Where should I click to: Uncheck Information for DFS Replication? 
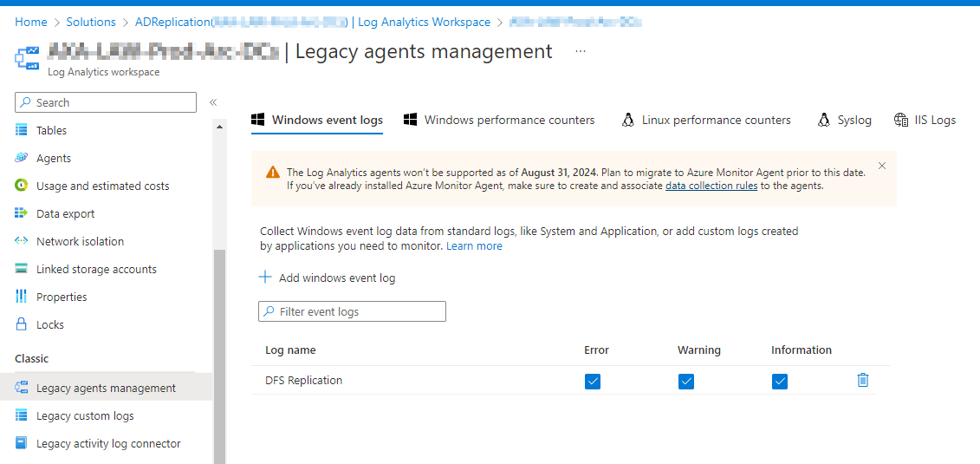[x=779, y=381]
